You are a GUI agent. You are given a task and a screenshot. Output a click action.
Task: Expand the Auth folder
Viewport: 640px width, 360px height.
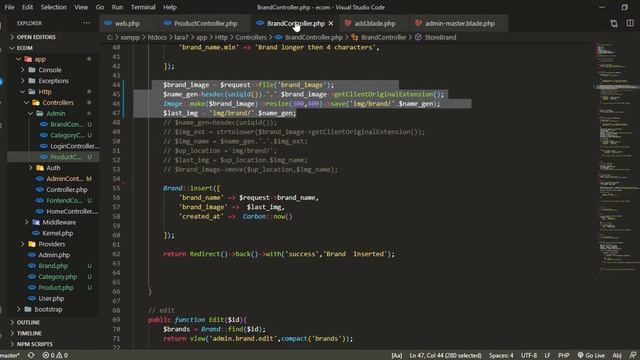point(53,168)
